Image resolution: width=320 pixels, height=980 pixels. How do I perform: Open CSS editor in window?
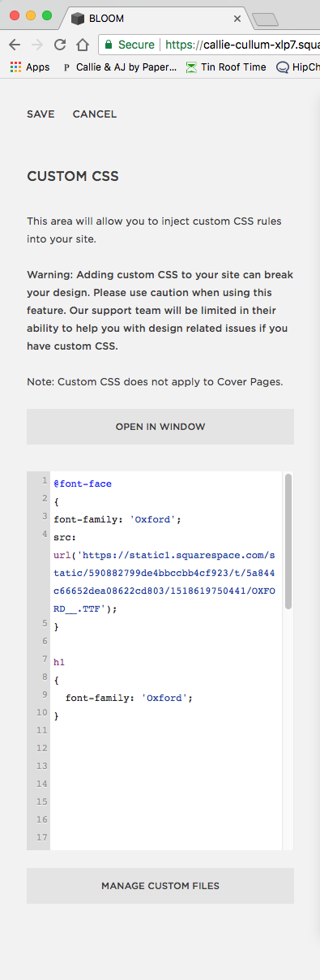click(x=160, y=427)
